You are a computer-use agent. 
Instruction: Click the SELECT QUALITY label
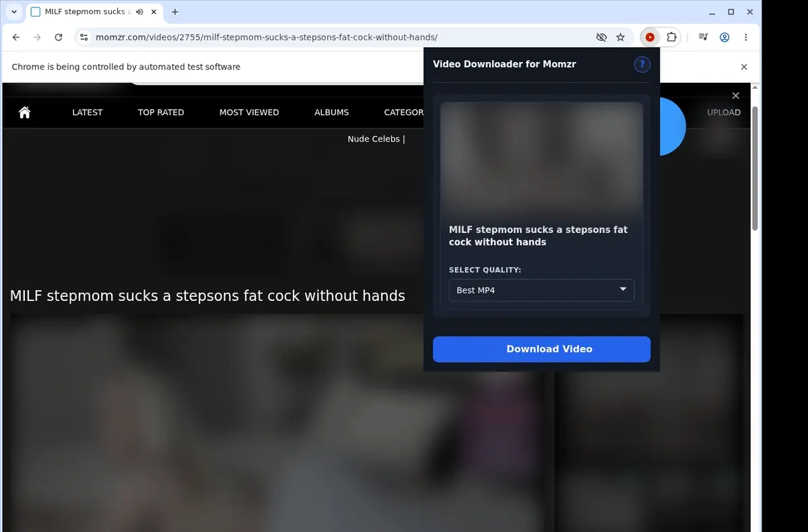[x=485, y=270]
